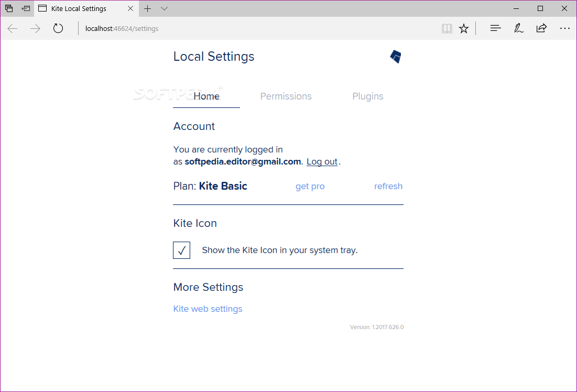Add page to favorites star icon
Viewport: 577px width, 392px height.
click(x=464, y=28)
